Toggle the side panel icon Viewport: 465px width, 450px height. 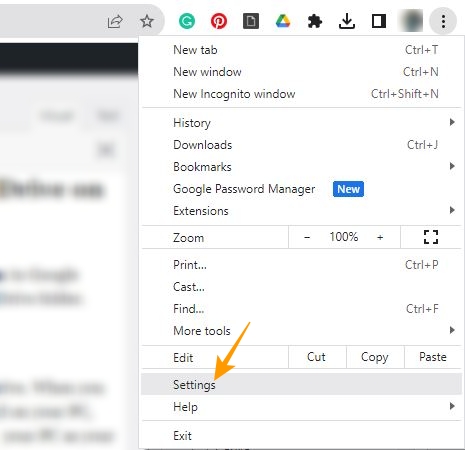click(x=379, y=22)
